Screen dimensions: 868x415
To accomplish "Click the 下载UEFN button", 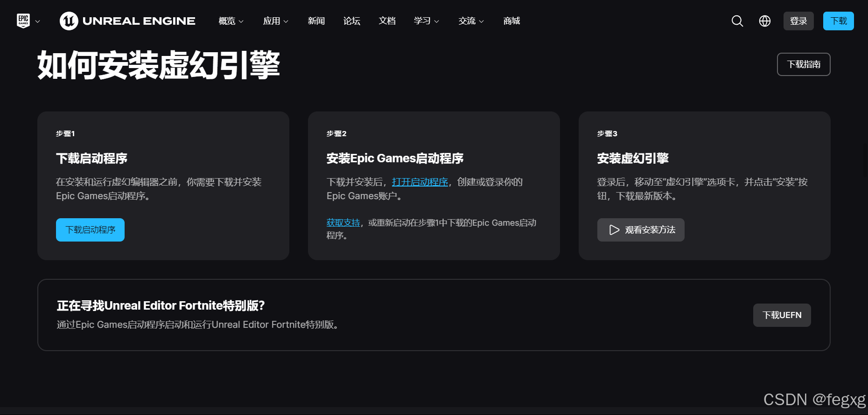I will [x=782, y=315].
